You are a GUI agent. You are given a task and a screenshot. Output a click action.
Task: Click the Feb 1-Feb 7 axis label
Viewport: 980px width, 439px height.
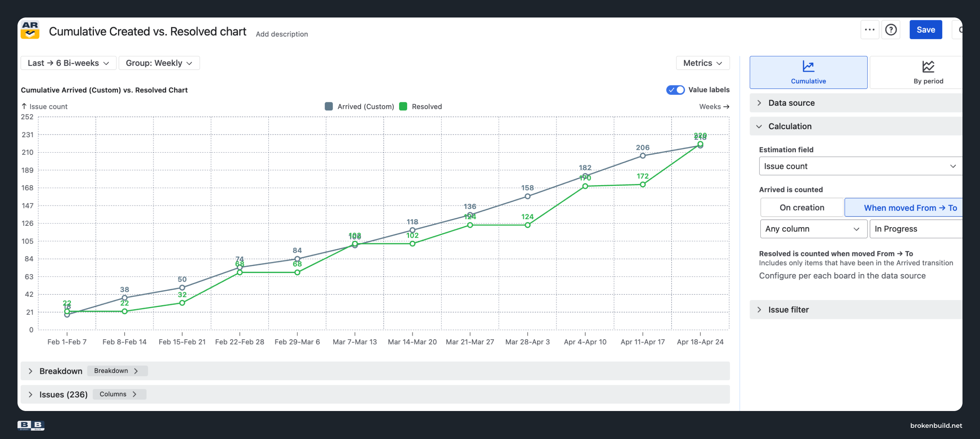coord(67,342)
